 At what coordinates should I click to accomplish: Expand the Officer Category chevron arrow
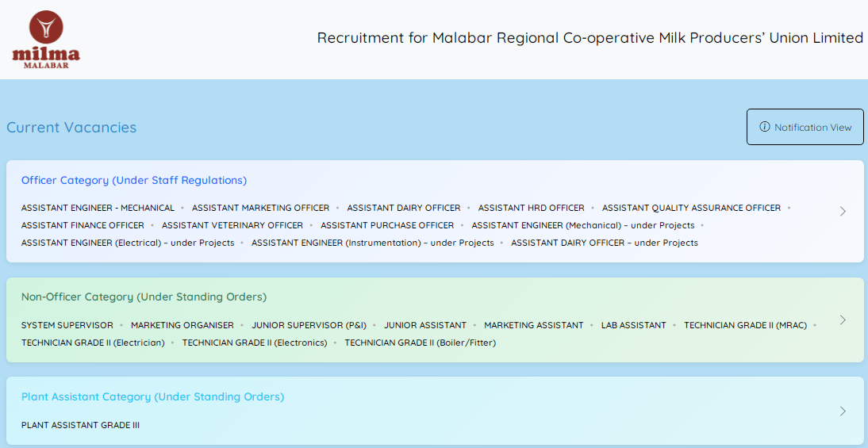click(843, 211)
